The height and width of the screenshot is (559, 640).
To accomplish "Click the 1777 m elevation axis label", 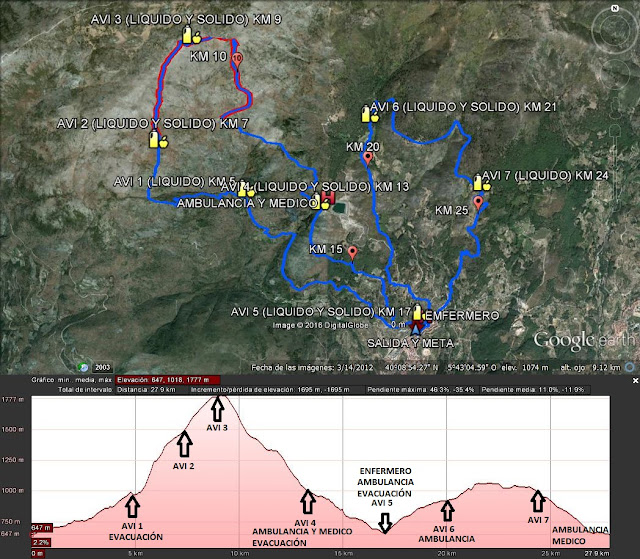I will (12, 399).
